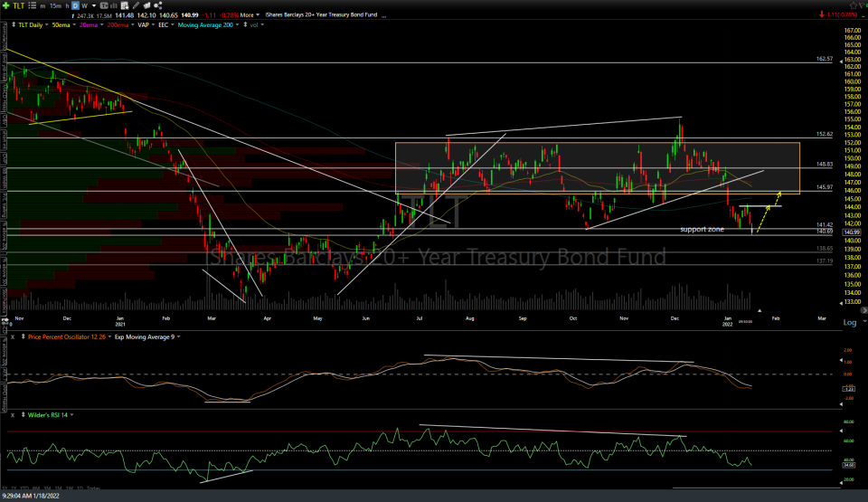Select the W (weekly) timeframe
Viewport: 868px width, 502px height.
click(85, 5)
